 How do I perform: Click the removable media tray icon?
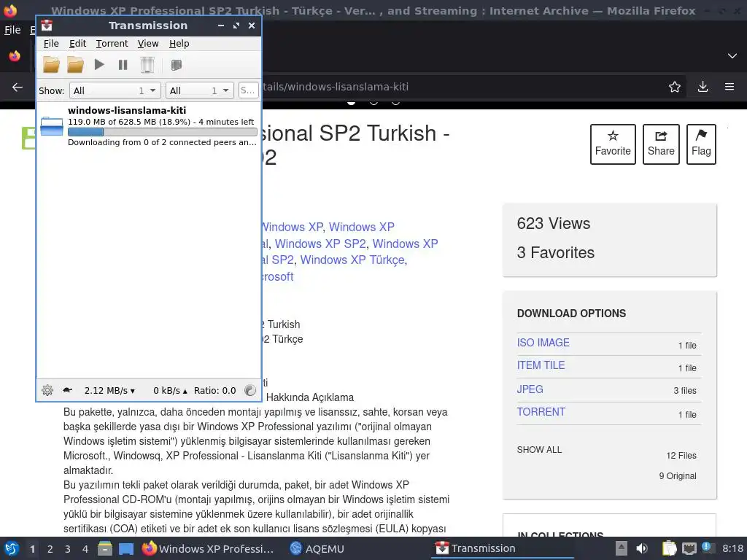click(x=621, y=548)
